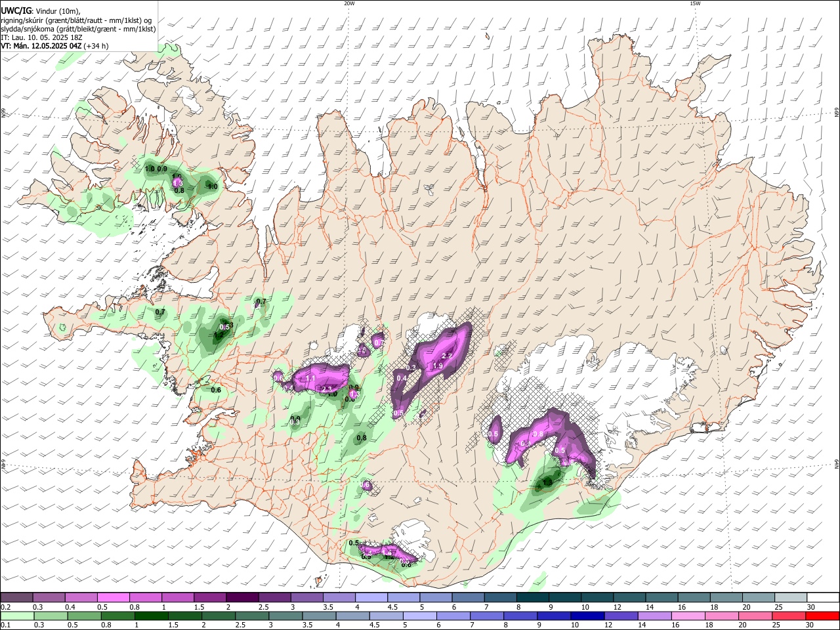Viewport: 840px width, 630px height.
Task: Select the light lavender swatch between 4 and 4.5 in the snow legend
Action: (370, 598)
